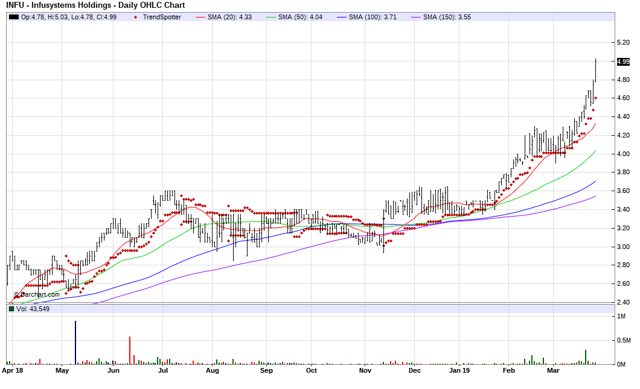
Task: Click the 2.80 price axis label
Action: click(623, 265)
